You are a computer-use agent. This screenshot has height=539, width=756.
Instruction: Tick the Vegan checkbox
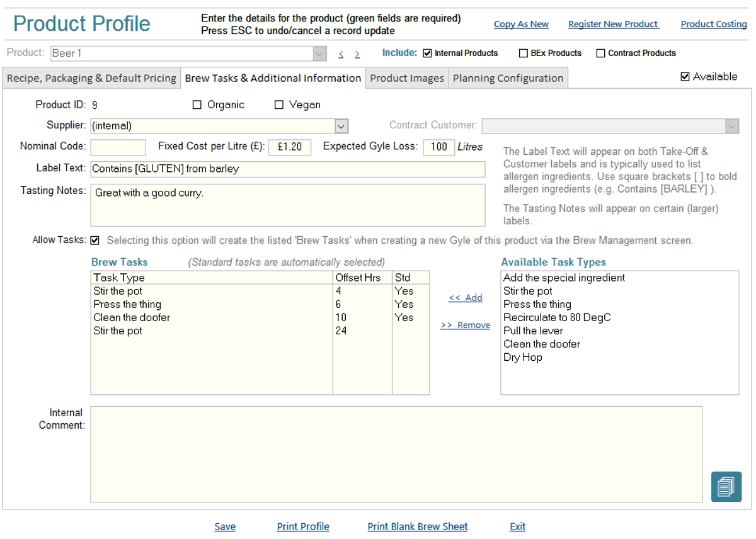(279, 105)
